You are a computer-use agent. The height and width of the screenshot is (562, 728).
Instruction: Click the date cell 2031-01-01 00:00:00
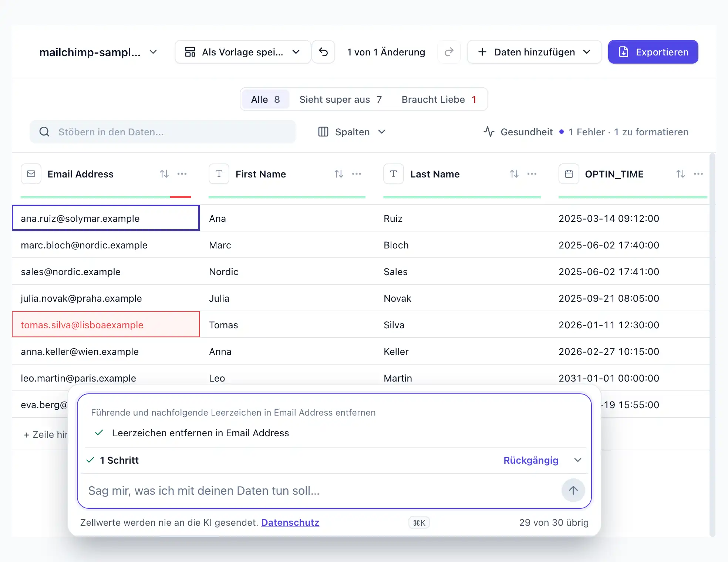coord(630,378)
